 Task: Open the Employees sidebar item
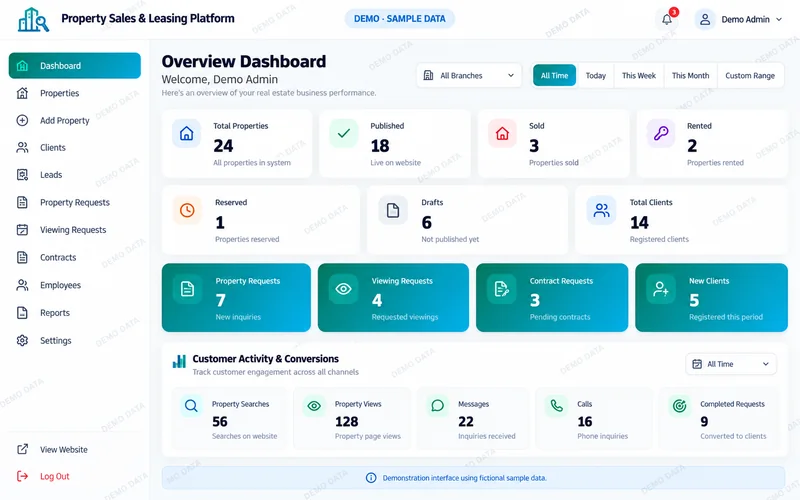pyautogui.click(x=74, y=285)
